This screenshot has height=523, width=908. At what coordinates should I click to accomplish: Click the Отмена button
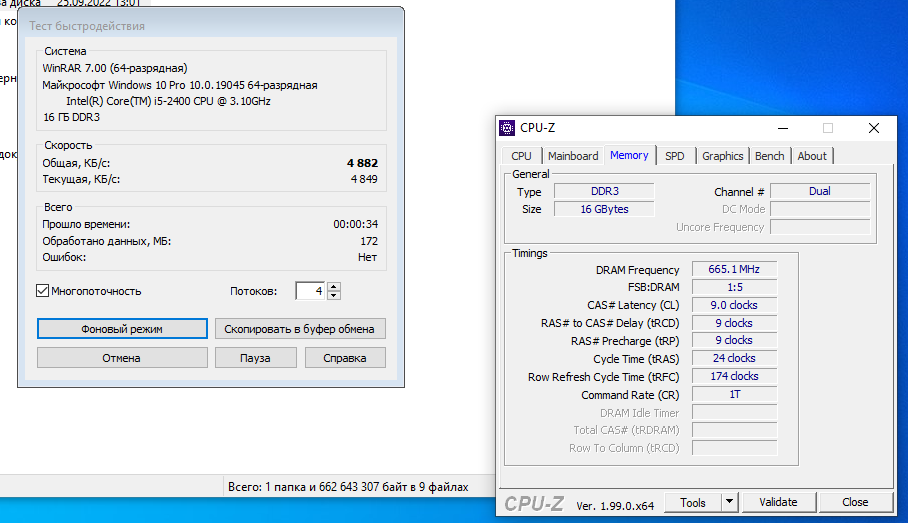click(122, 357)
